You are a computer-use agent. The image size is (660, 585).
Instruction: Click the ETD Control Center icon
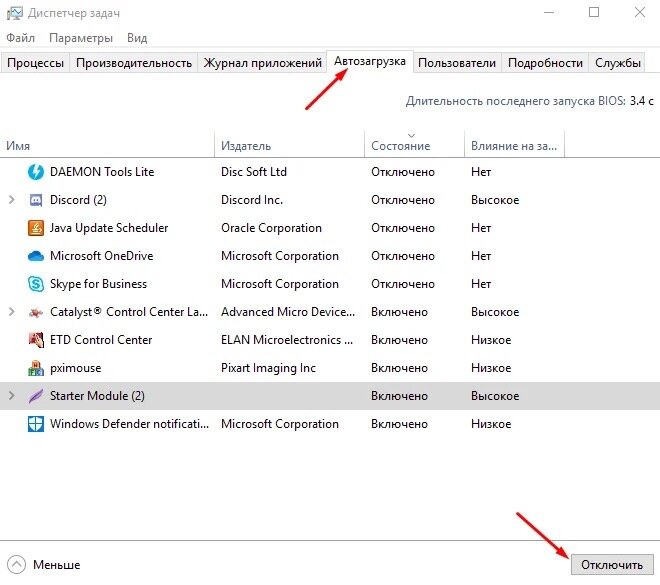(x=36, y=340)
